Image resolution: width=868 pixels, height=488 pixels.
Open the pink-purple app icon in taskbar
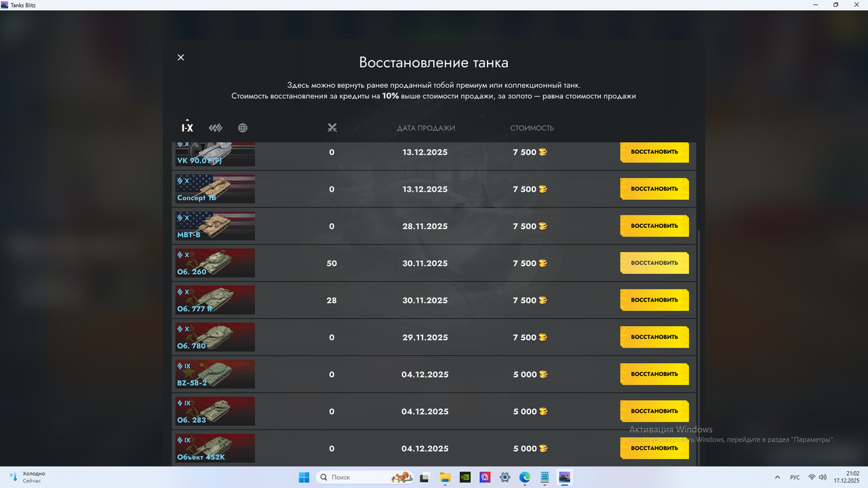485,477
